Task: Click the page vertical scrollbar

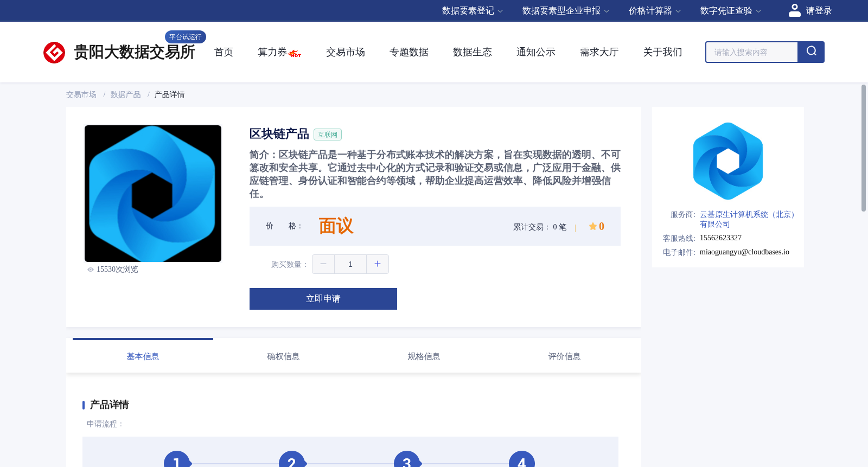Action: tap(864, 148)
